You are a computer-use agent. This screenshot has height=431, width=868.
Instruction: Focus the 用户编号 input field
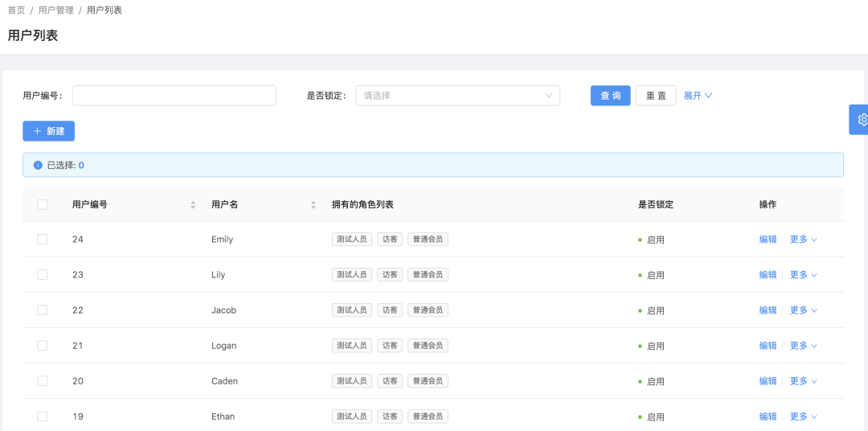coord(174,95)
